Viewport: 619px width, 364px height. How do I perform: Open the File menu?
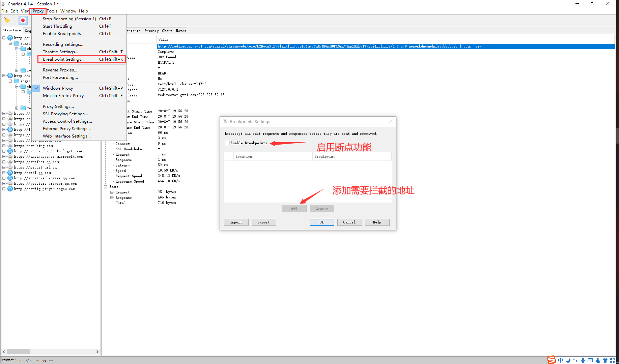[4, 11]
